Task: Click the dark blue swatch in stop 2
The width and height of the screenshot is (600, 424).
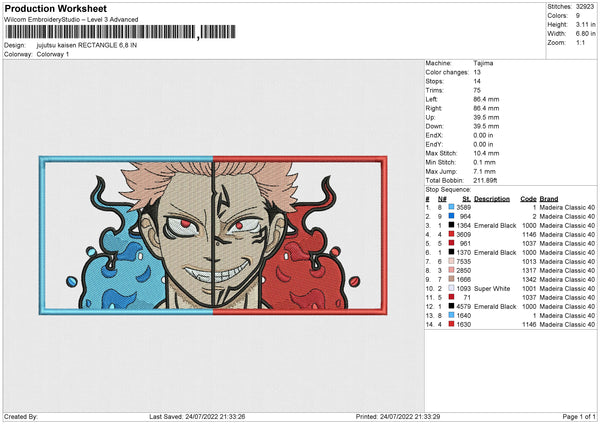Action: [x=452, y=216]
